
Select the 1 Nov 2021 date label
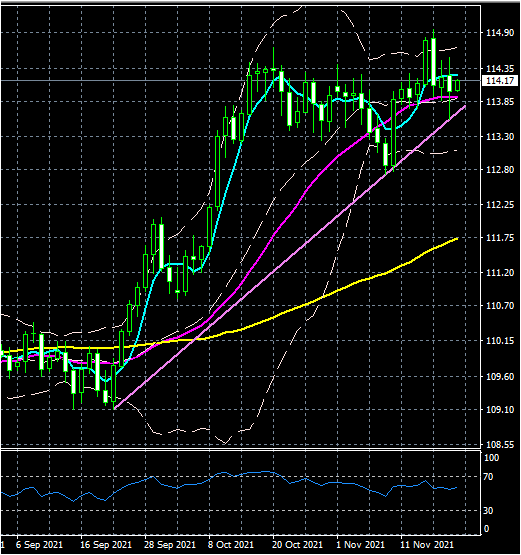[x=360, y=544]
